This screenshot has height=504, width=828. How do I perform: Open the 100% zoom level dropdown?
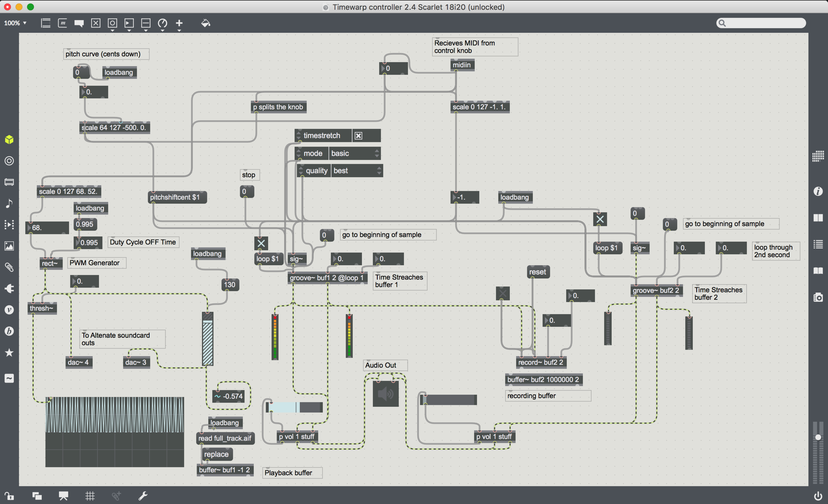[x=15, y=23]
